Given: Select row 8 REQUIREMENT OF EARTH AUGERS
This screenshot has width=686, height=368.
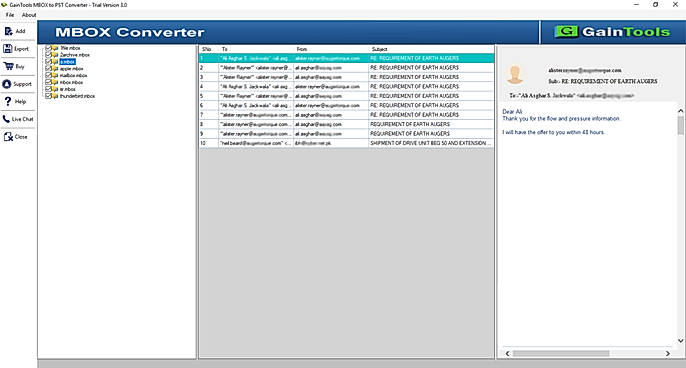Looking at the screenshot, I should coord(346,124).
